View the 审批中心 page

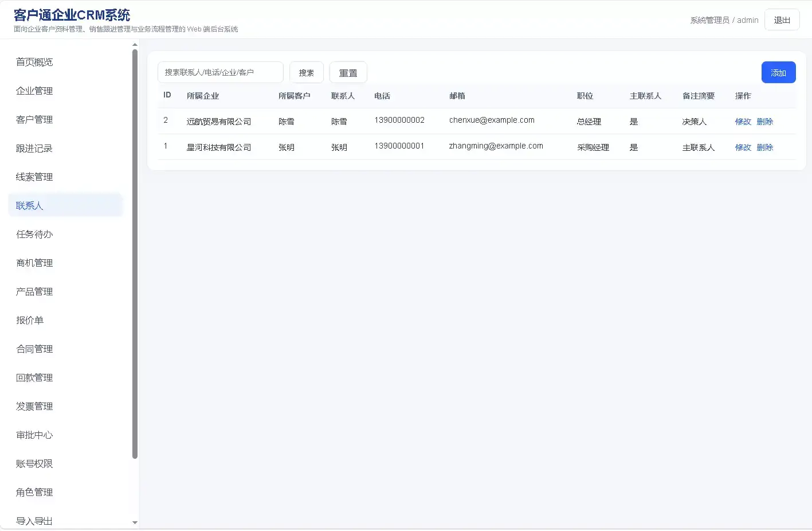[x=34, y=435]
